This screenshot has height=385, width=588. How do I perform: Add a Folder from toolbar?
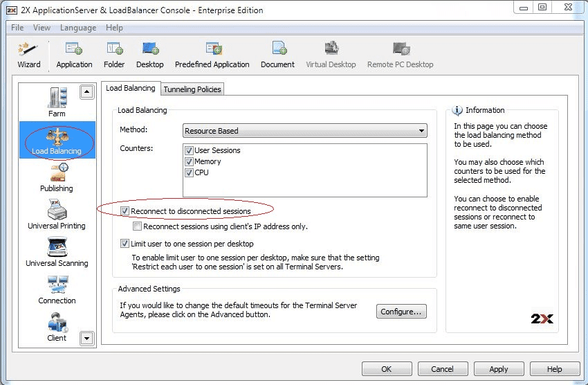tap(114, 55)
